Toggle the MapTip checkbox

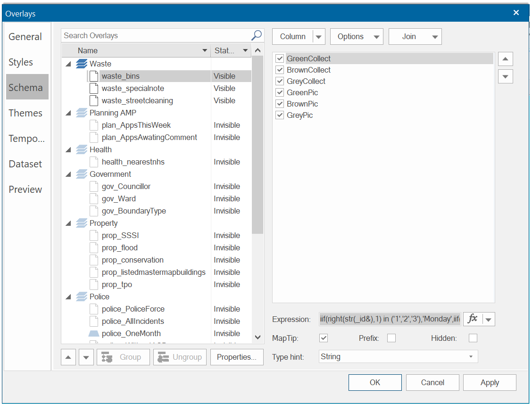(x=323, y=338)
